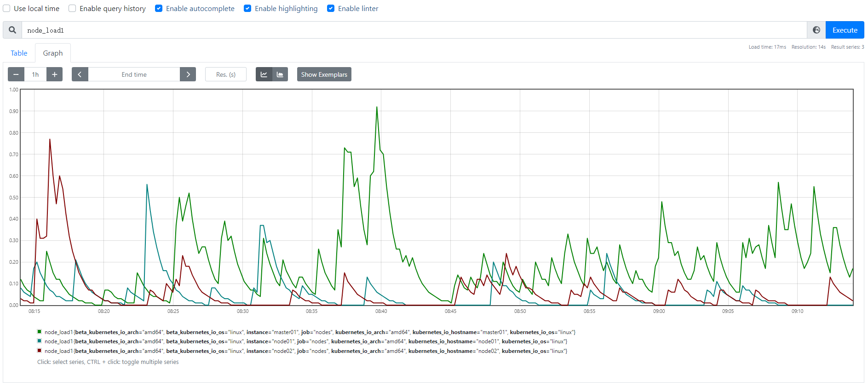Click the node02 dark red swatch
Image resolution: width=868 pixels, height=386 pixels.
click(40, 351)
